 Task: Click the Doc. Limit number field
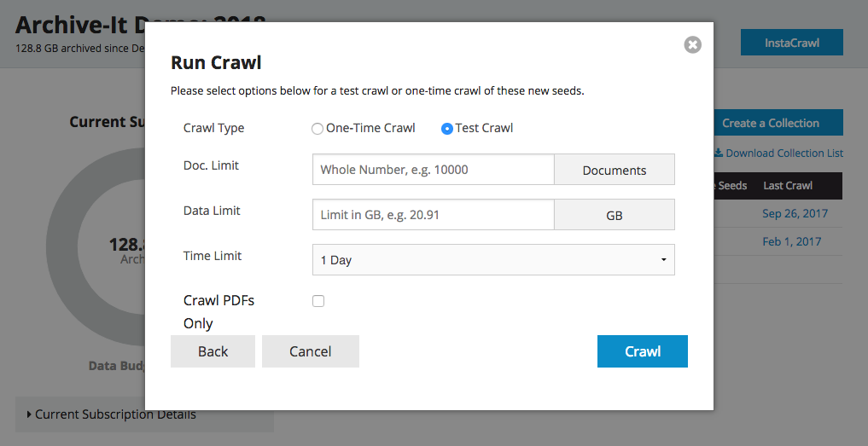click(x=433, y=170)
